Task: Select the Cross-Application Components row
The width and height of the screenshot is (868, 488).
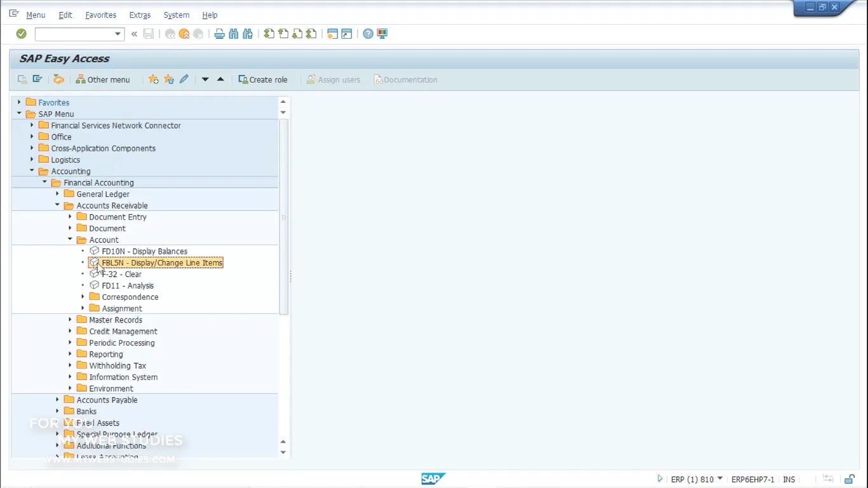Action: [x=103, y=148]
